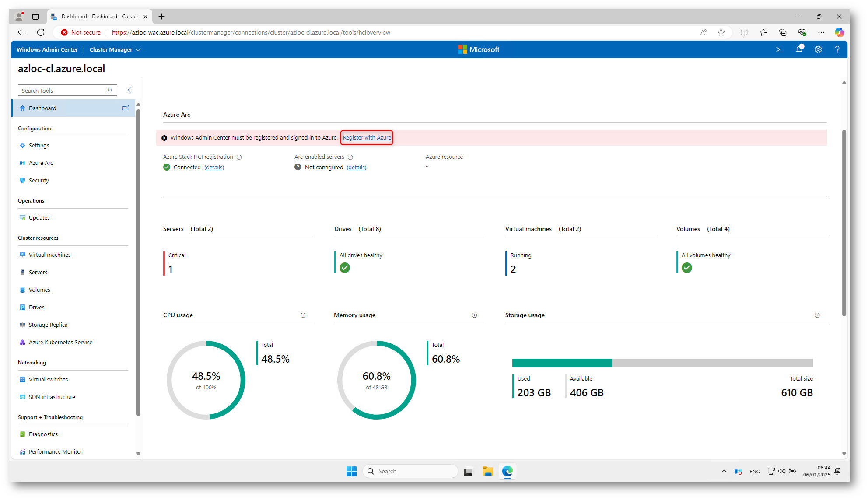The image size is (868, 500).
Task: Click the Drives icon in sidebar
Action: (23, 307)
